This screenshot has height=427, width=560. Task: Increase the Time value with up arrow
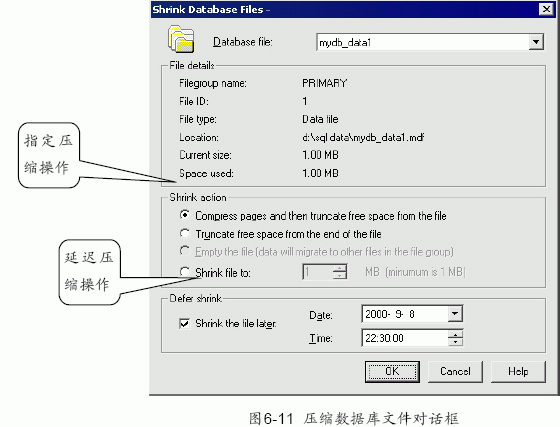pyautogui.click(x=455, y=334)
